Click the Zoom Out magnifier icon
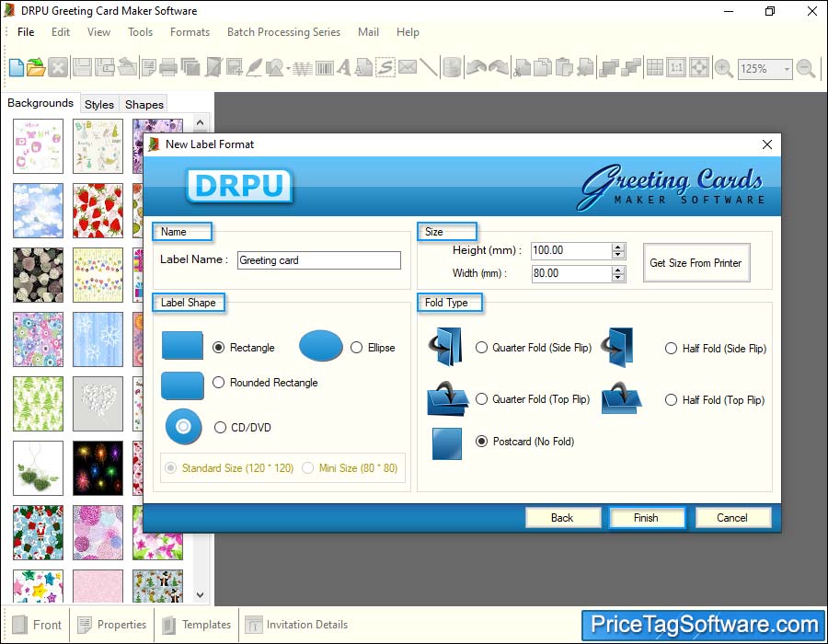 pos(806,69)
